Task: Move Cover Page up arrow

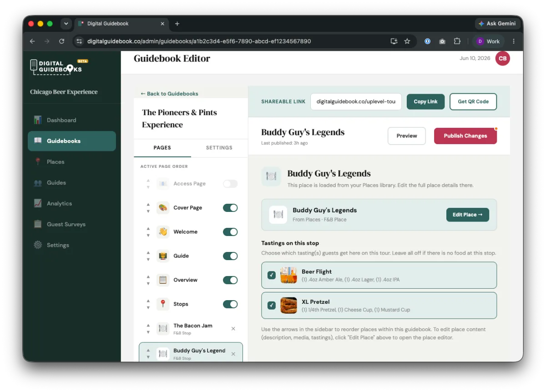Action: (x=148, y=205)
